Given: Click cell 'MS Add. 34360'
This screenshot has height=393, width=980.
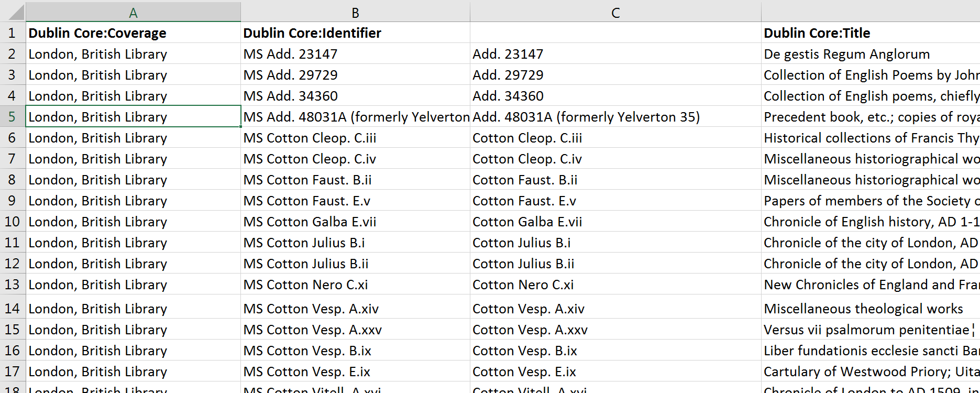Looking at the screenshot, I should click(355, 96).
